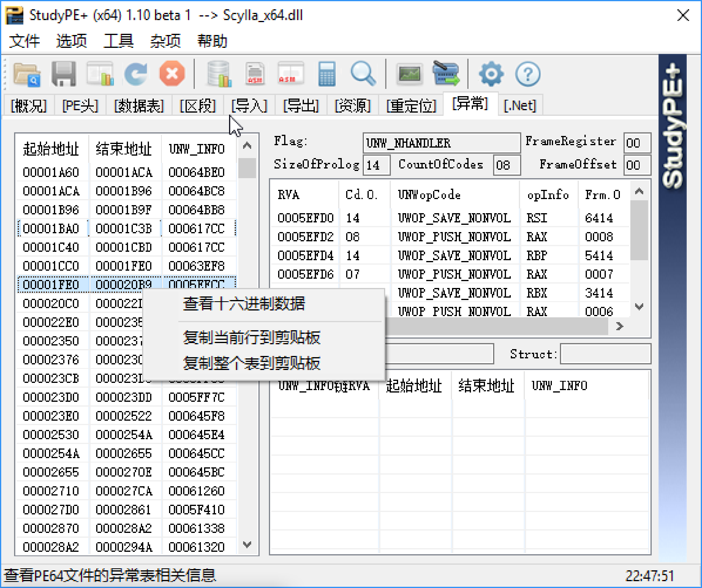
Task: Click the Struct input field
Action: click(x=605, y=354)
